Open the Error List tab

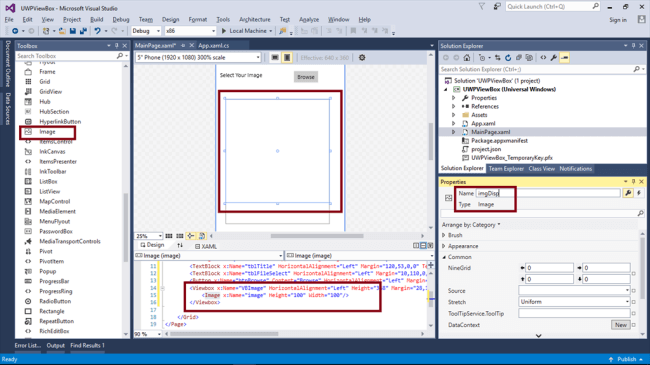click(x=27, y=346)
